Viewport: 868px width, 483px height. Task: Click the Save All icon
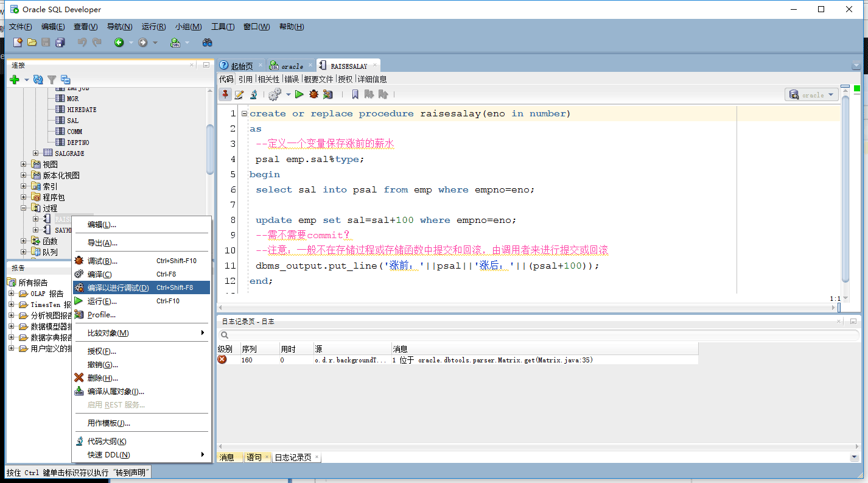pyautogui.click(x=60, y=43)
